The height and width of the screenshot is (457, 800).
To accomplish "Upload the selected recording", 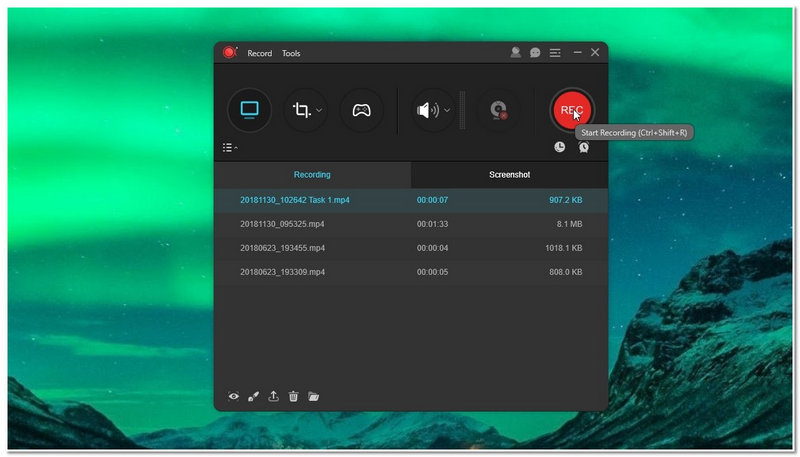I will coord(274,396).
